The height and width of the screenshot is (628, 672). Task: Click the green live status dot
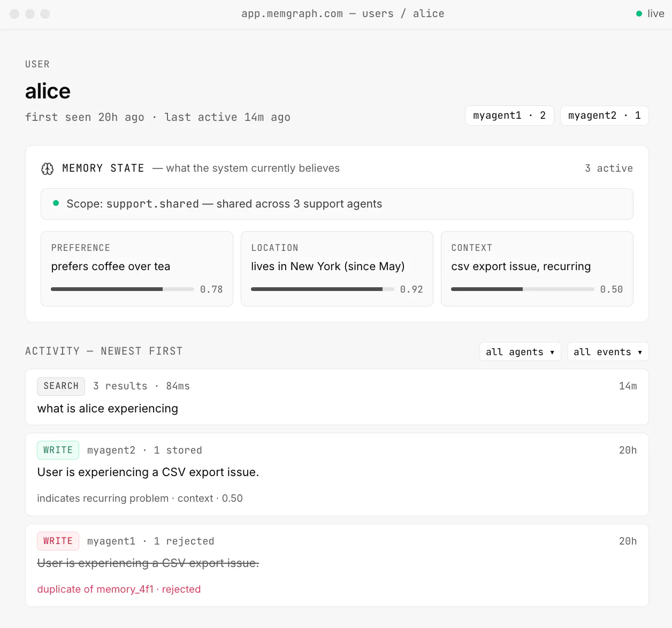tap(639, 14)
